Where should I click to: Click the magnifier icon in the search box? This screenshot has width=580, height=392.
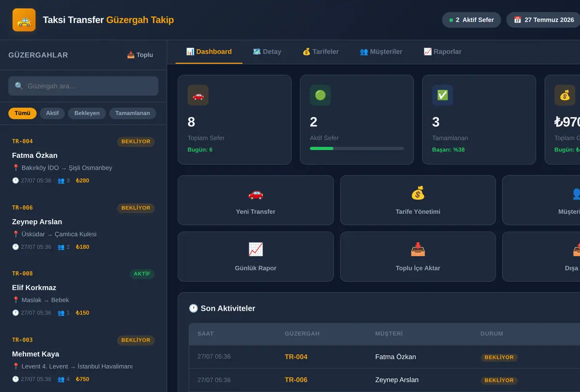(19, 86)
